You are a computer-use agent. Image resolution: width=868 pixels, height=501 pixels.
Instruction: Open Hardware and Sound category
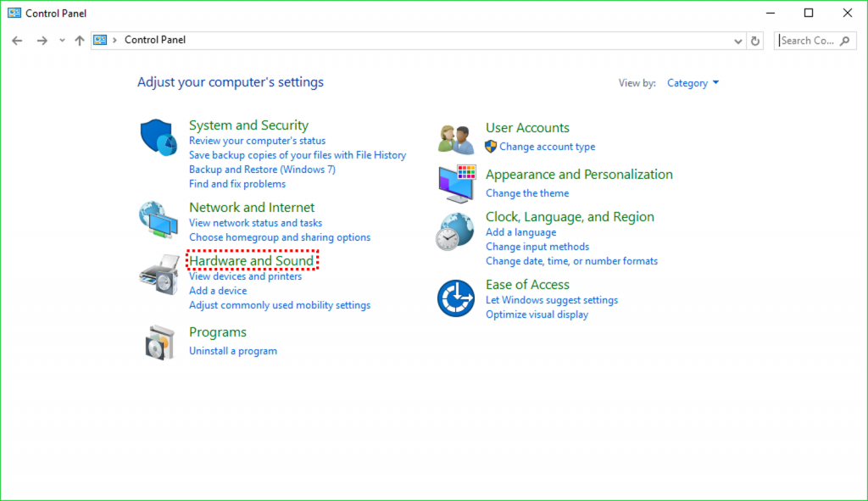[x=251, y=260]
